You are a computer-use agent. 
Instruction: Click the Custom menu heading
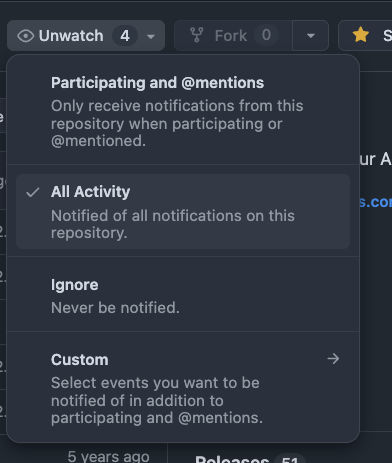(x=80, y=360)
